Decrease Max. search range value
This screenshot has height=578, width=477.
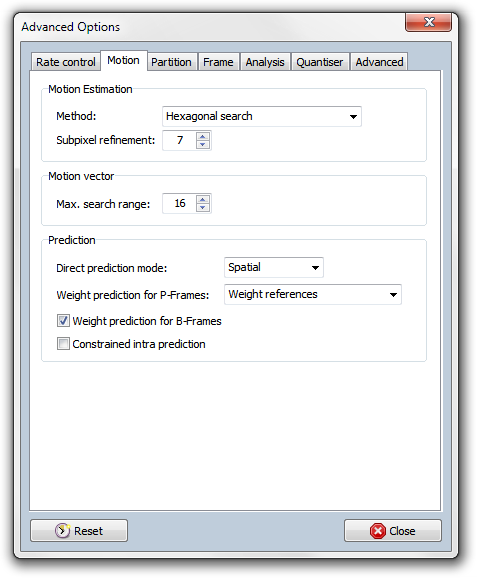tap(203, 208)
